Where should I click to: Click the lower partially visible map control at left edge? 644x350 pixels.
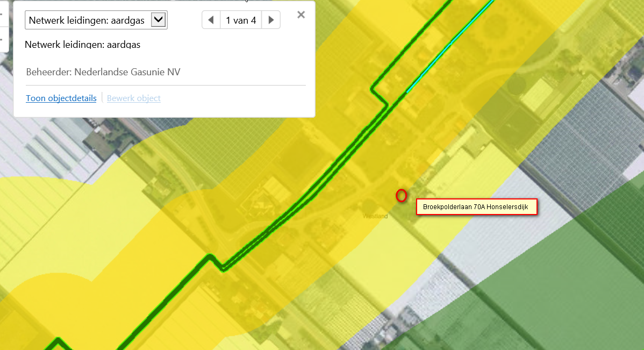point(3,39)
